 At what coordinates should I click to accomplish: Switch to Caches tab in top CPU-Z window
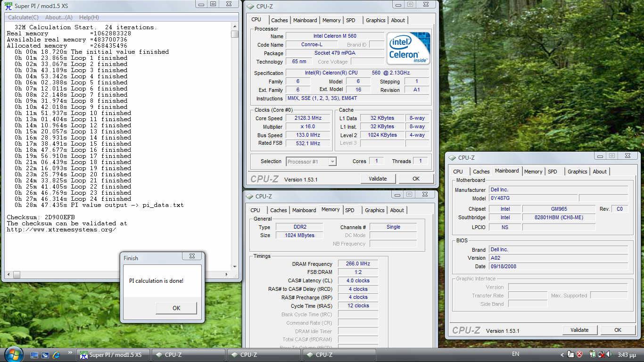(279, 20)
